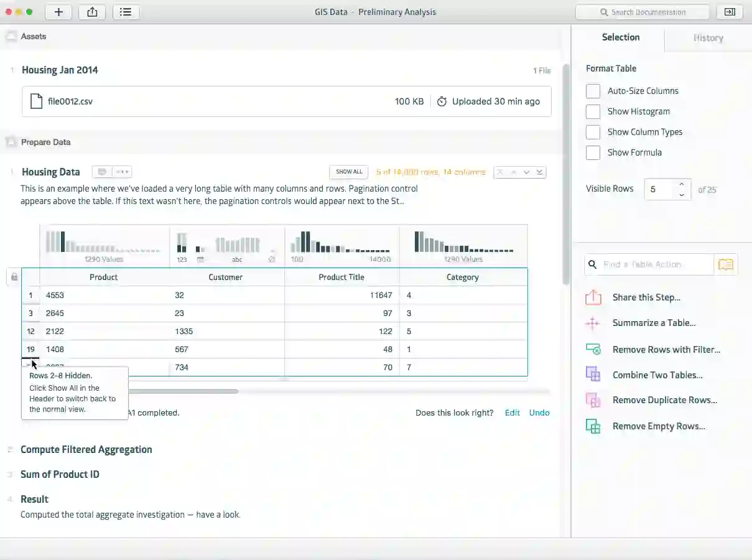Check the Show Histogram option
Viewport: 752px width, 560px height.
tap(593, 111)
